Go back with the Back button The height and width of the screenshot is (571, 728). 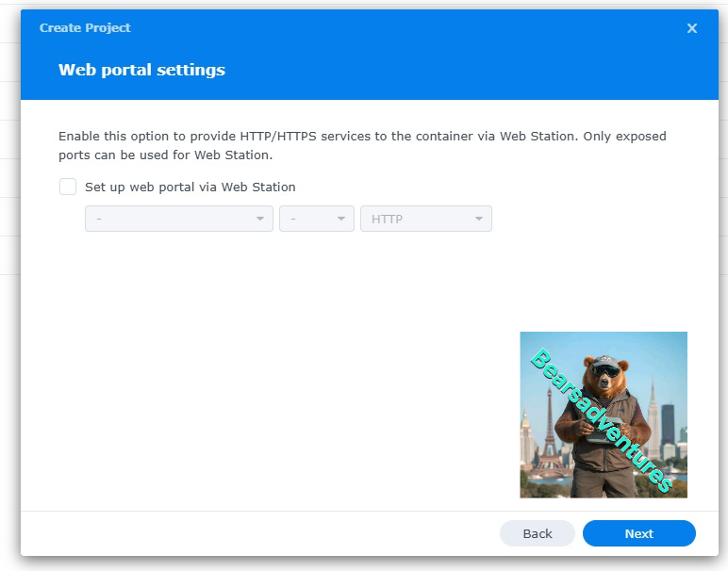click(538, 533)
